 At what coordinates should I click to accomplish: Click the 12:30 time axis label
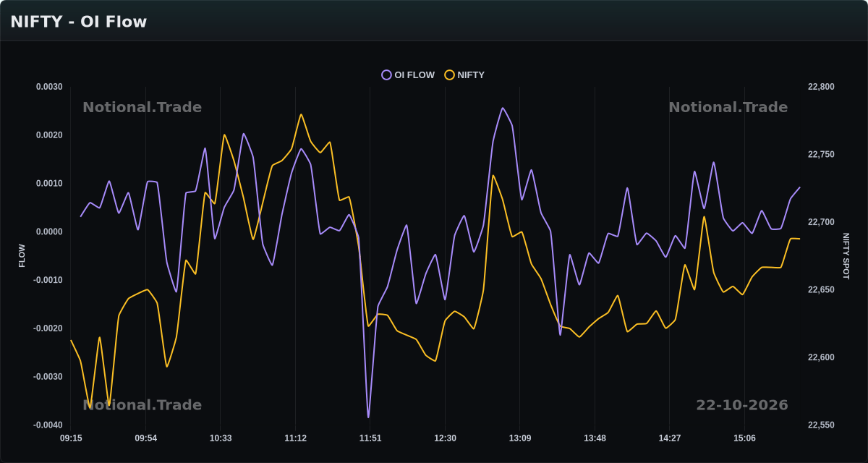445,438
